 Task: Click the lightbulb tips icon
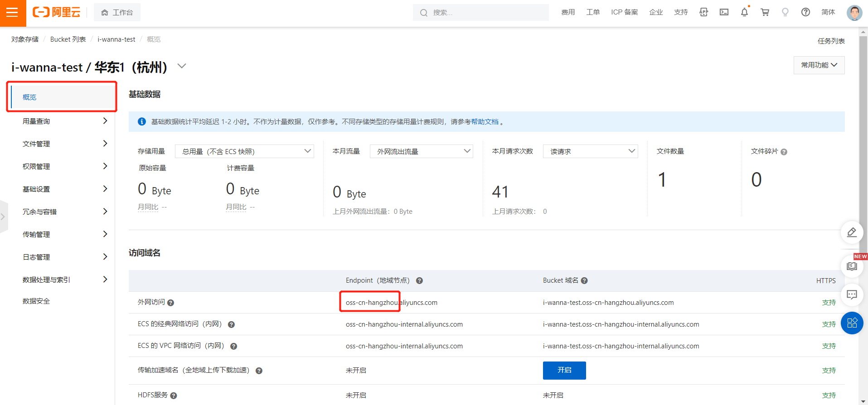pos(785,12)
